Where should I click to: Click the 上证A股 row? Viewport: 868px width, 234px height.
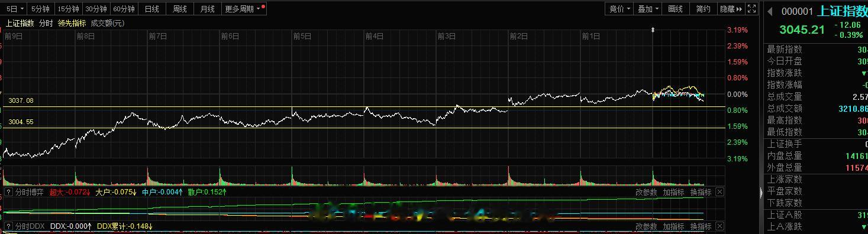[x=817, y=214]
